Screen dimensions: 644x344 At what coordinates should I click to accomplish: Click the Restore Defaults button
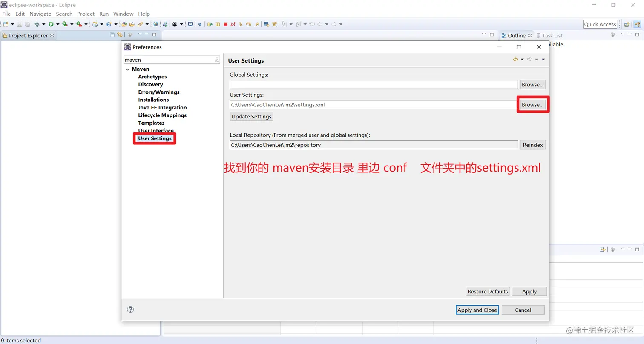point(488,292)
